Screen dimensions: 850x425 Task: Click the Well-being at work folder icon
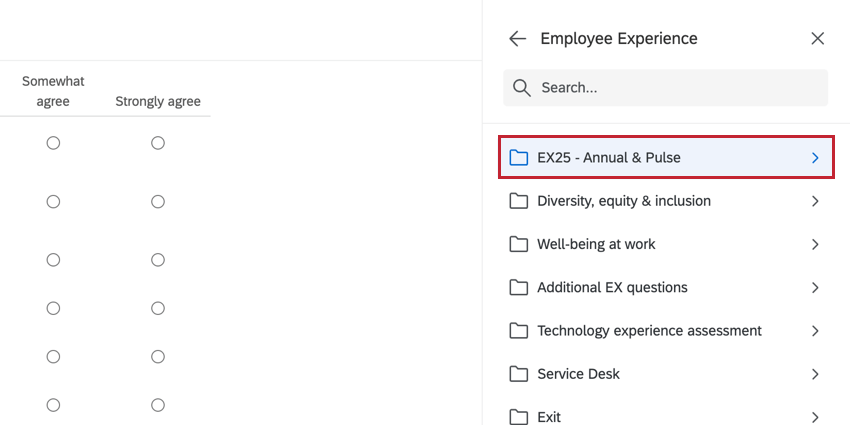(518, 244)
